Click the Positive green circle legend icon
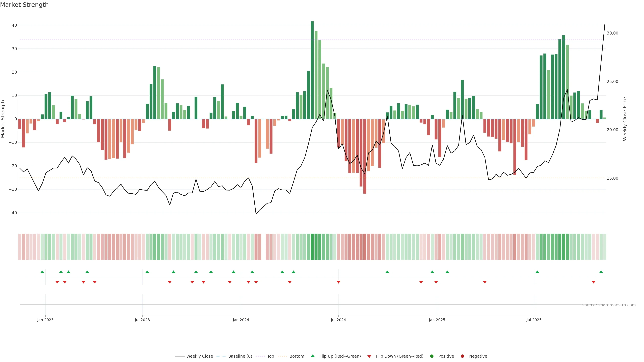 point(432,356)
